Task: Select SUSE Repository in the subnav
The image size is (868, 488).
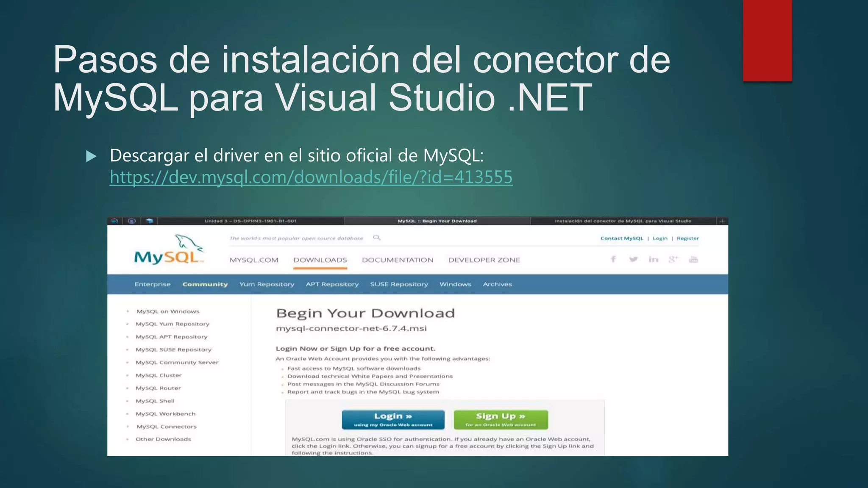Action: pyautogui.click(x=399, y=284)
